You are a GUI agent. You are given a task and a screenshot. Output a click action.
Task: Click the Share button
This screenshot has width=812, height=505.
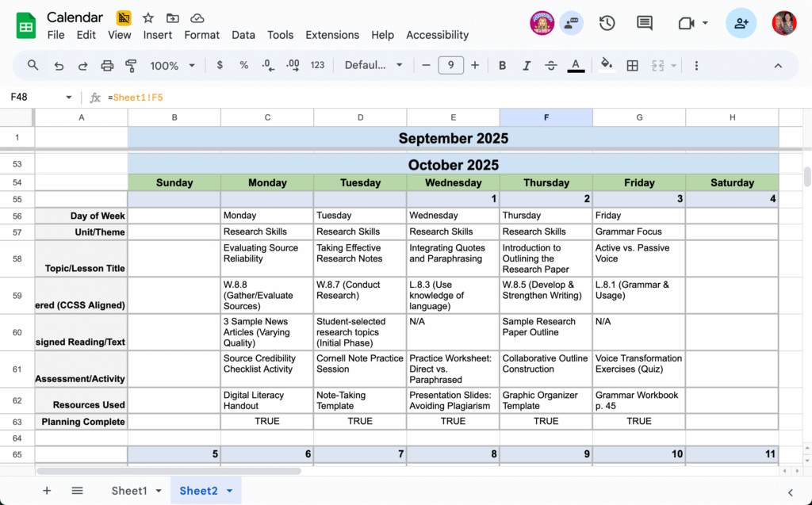(741, 23)
